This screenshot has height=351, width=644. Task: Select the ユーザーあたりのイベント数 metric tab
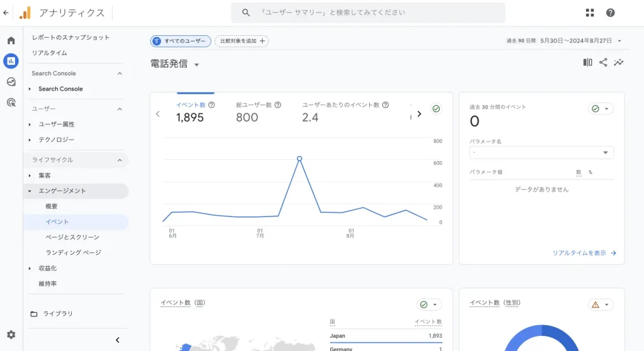point(345,111)
